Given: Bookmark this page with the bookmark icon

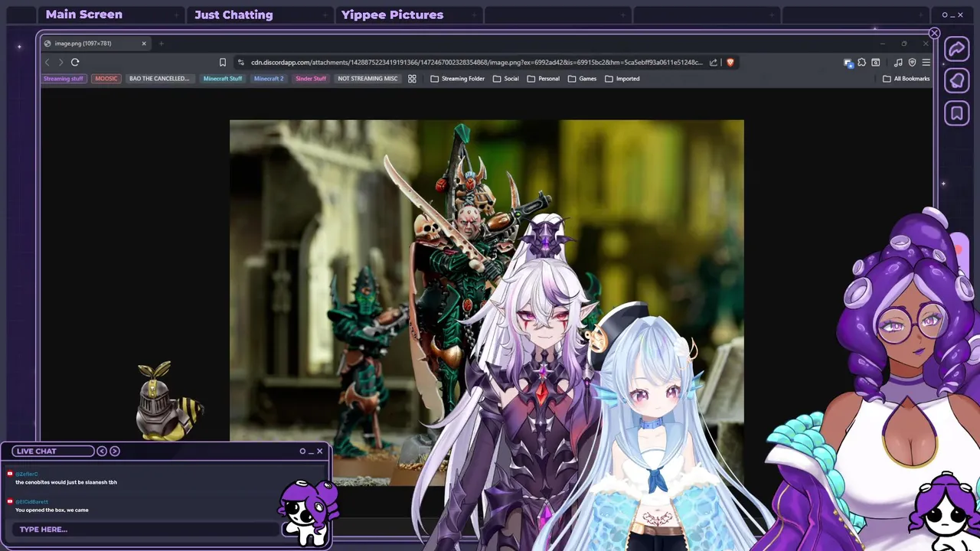Looking at the screenshot, I should 223,62.
